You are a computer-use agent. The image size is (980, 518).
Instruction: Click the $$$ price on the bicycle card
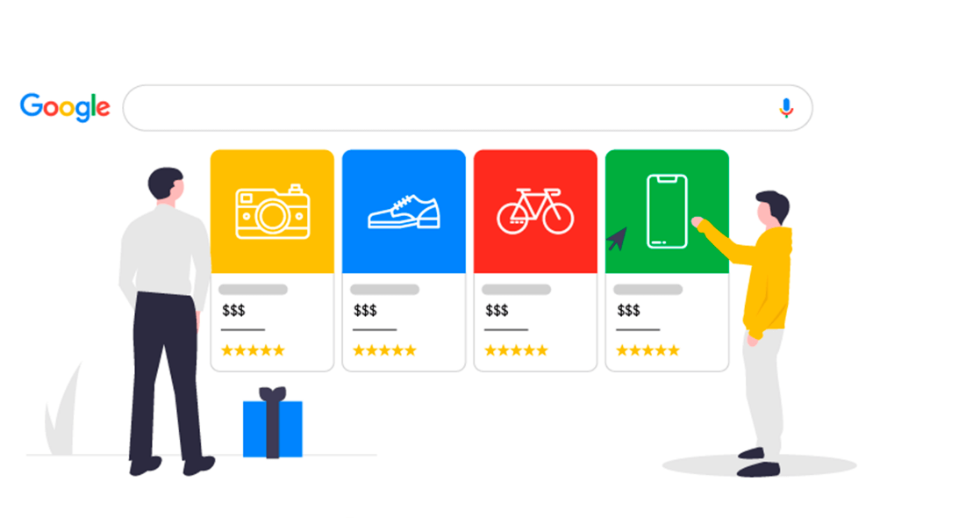tap(497, 310)
